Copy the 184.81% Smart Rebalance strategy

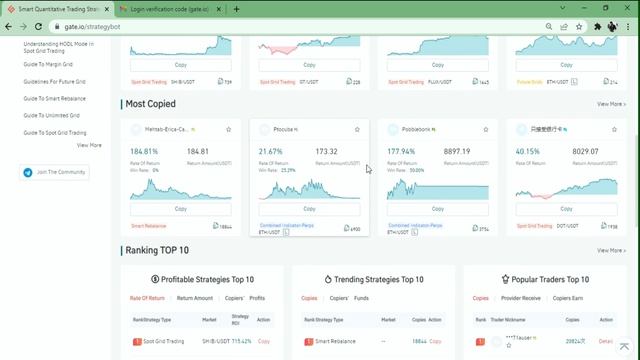[181, 209]
